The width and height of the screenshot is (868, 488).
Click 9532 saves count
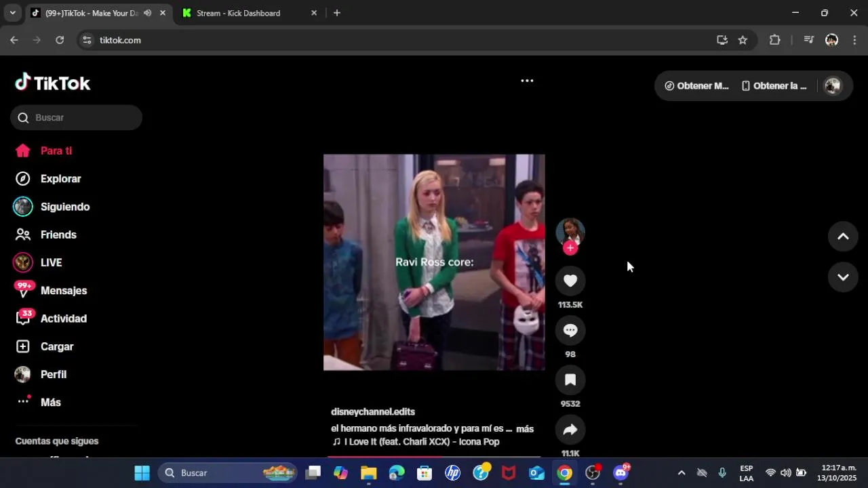pyautogui.click(x=570, y=404)
